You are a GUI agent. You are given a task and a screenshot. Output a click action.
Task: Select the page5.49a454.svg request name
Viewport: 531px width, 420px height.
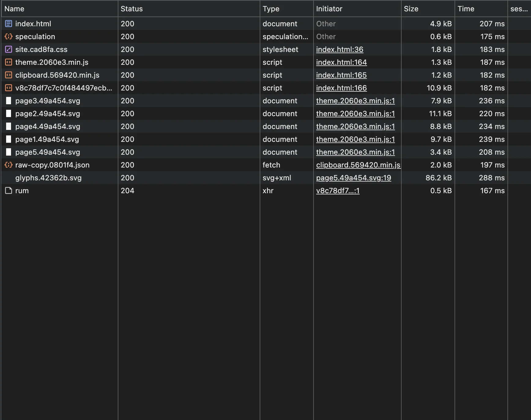click(x=48, y=152)
